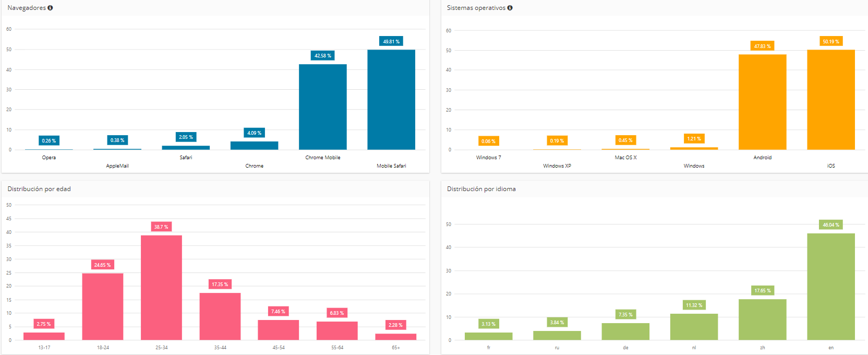Click the Chrome Mobile bar in Navegadores
The width and height of the screenshot is (868, 355).
(x=323, y=107)
